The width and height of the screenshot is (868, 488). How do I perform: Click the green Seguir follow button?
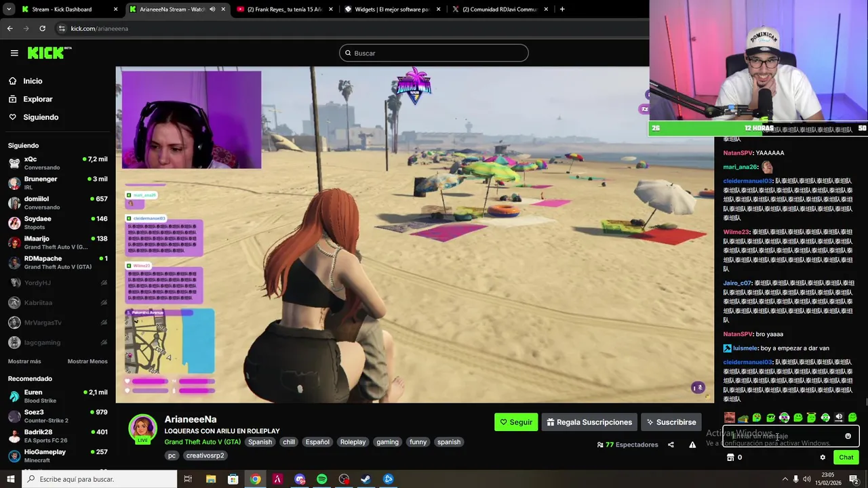point(516,422)
